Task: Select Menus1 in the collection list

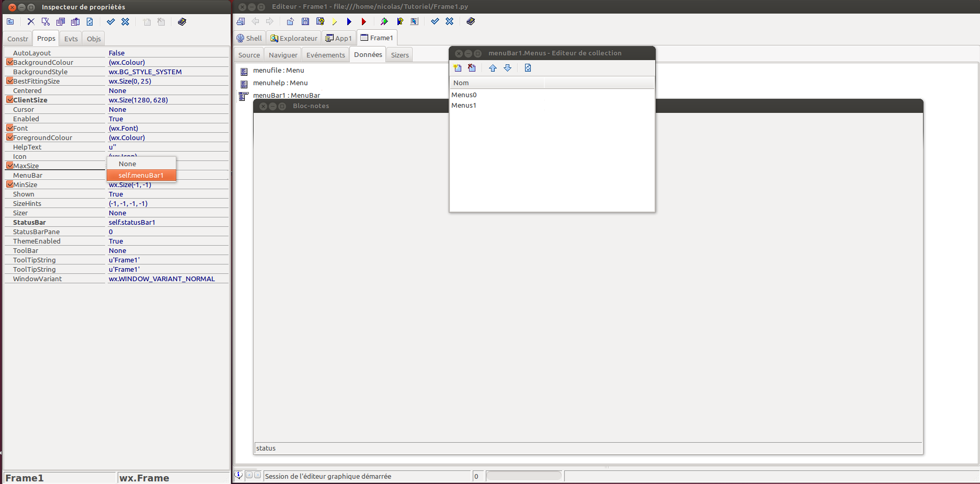Action: pos(464,105)
